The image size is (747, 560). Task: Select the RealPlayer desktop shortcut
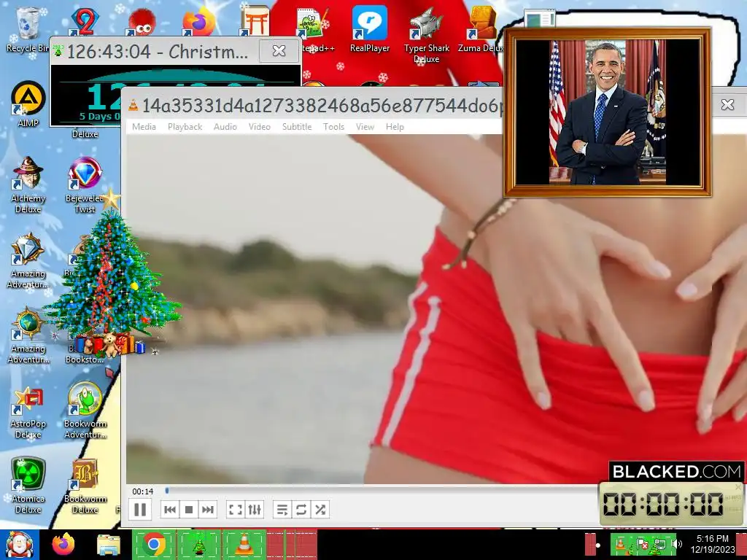tap(370, 28)
